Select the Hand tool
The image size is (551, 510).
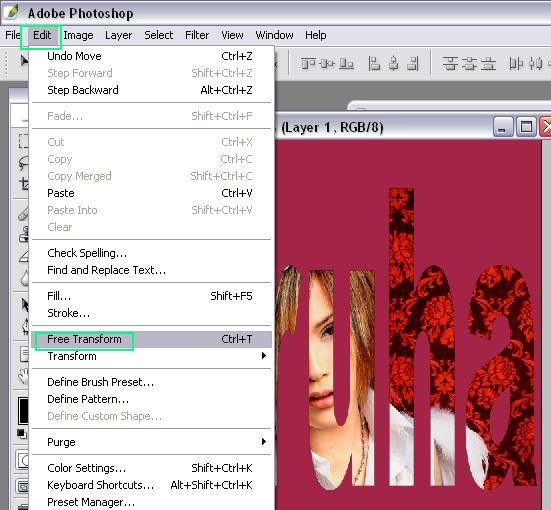click(x=24, y=376)
